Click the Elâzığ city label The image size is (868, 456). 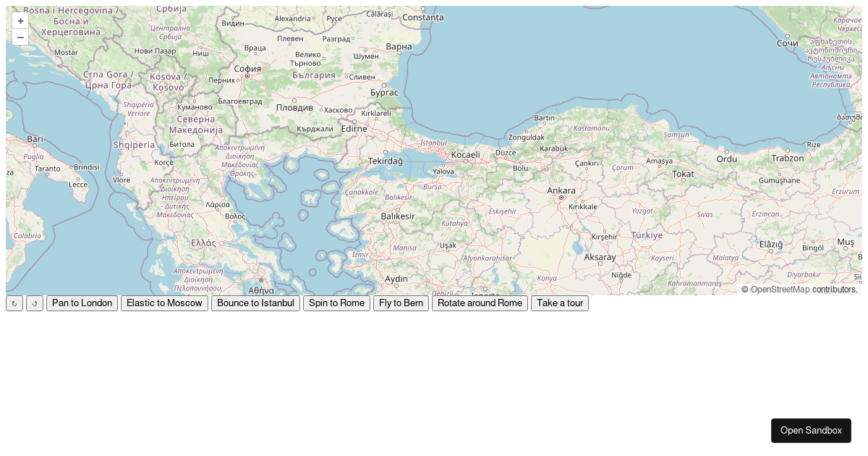point(771,244)
